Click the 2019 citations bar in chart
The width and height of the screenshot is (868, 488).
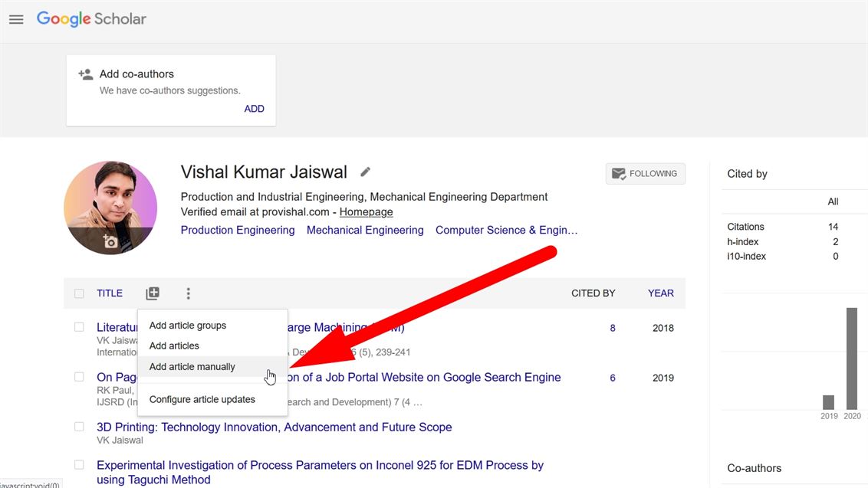click(x=828, y=402)
